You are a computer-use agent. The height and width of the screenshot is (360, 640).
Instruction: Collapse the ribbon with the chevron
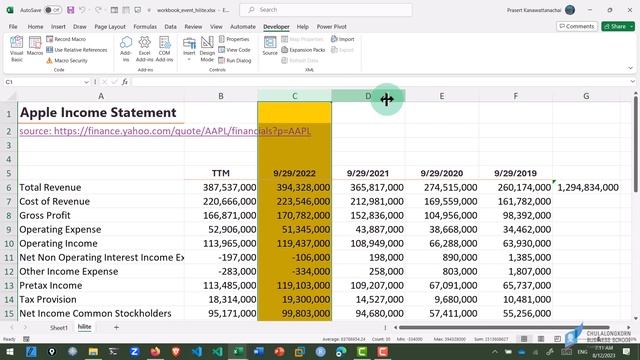[x=630, y=68]
